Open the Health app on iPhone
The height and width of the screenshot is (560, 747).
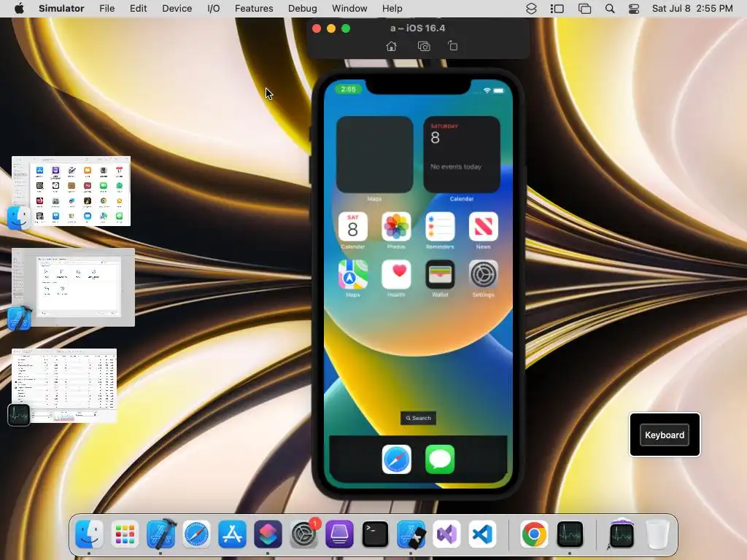click(396, 275)
